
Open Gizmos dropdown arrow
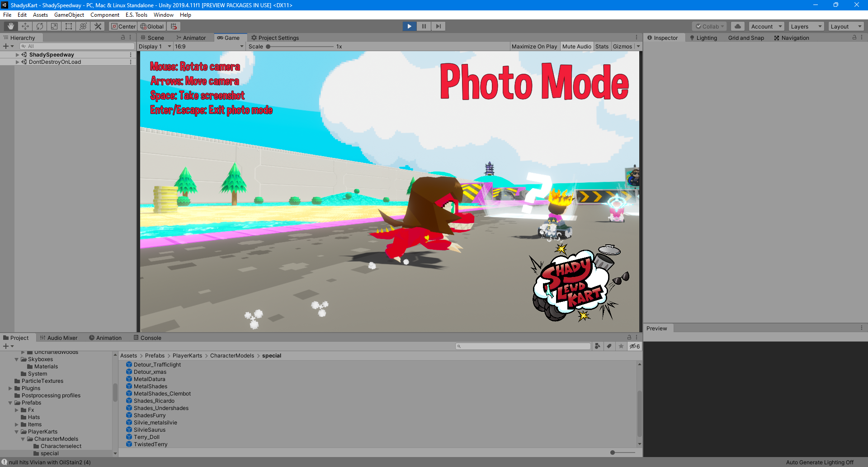click(638, 46)
